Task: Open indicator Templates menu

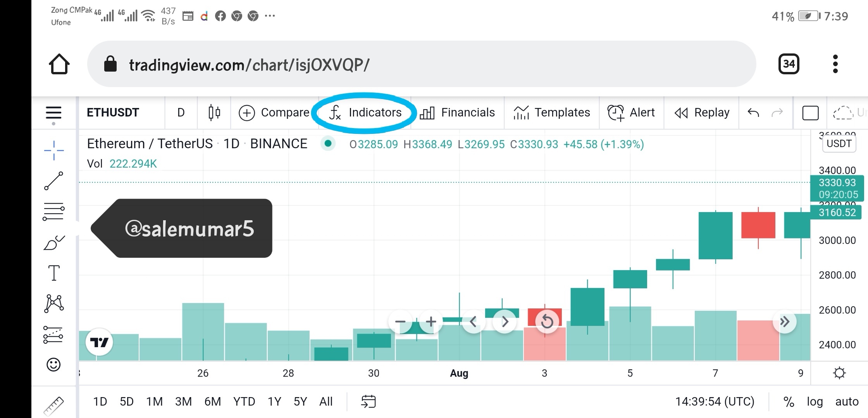Action: tap(551, 113)
